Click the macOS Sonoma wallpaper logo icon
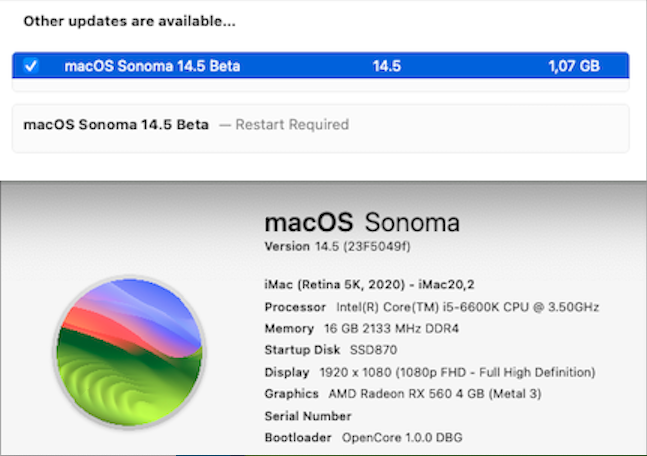The height and width of the screenshot is (456, 647). click(x=130, y=352)
